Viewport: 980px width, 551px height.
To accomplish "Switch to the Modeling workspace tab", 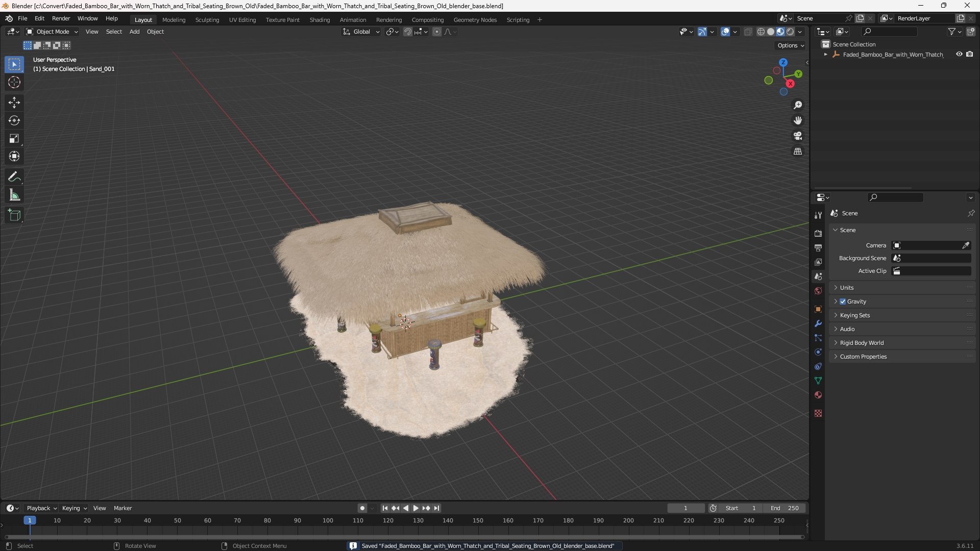I will click(x=174, y=20).
